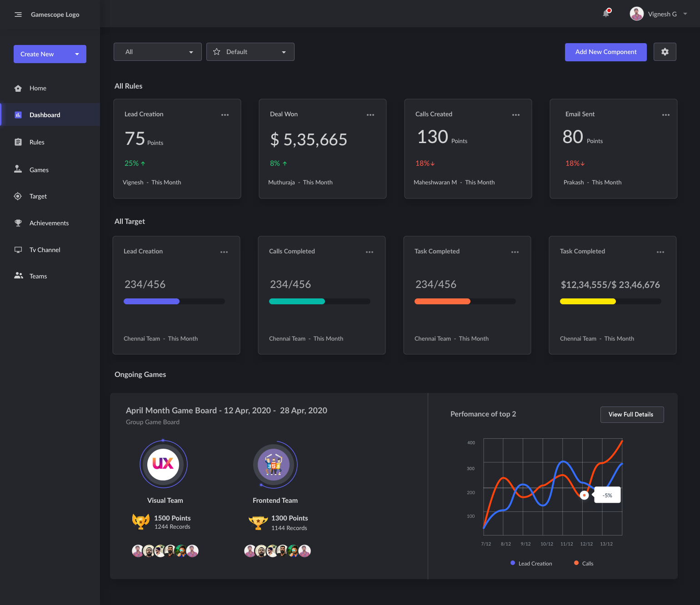Viewport: 700px width, 605px height.
Task: Click View Full Details button
Action: 632,415
